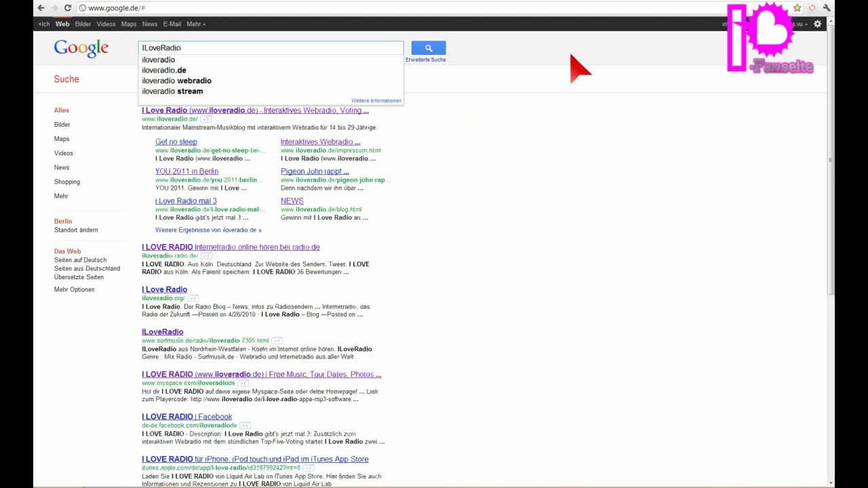Filter by Übersetzte Seiten
The image size is (868, 488).
[x=79, y=277]
